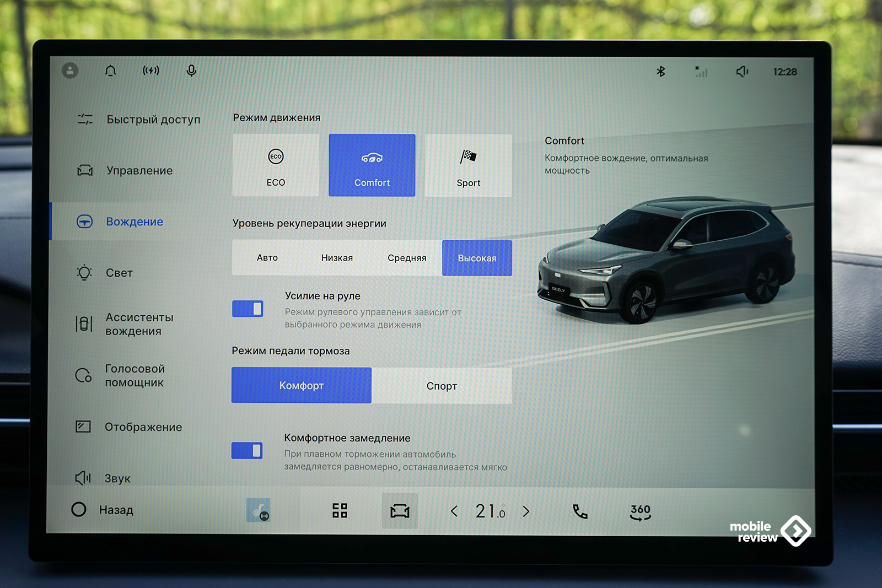Screen dimensions: 882x588
Task: Set energy recuperation to Средняя
Action: click(x=407, y=258)
